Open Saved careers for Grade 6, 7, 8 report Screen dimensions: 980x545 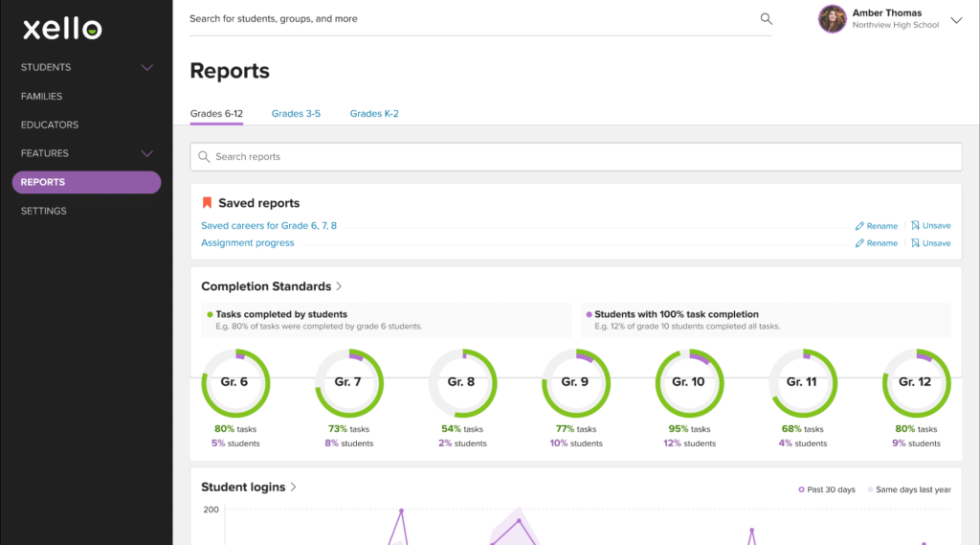point(269,226)
